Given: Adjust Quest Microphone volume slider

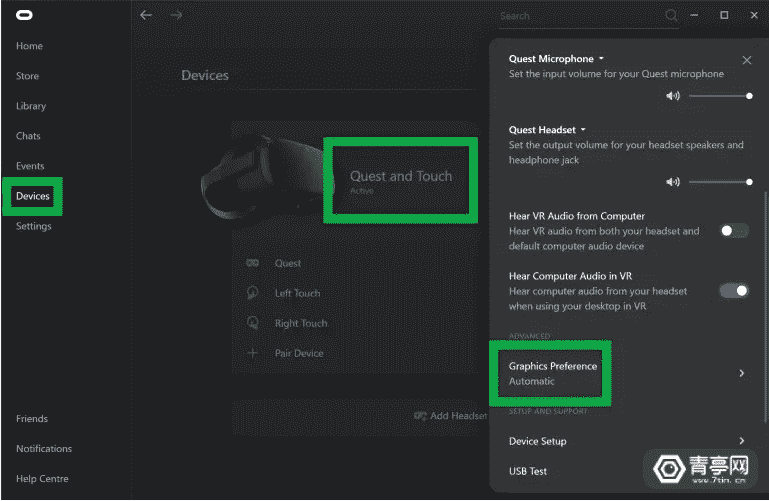Looking at the screenshot, I should click(720, 96).
